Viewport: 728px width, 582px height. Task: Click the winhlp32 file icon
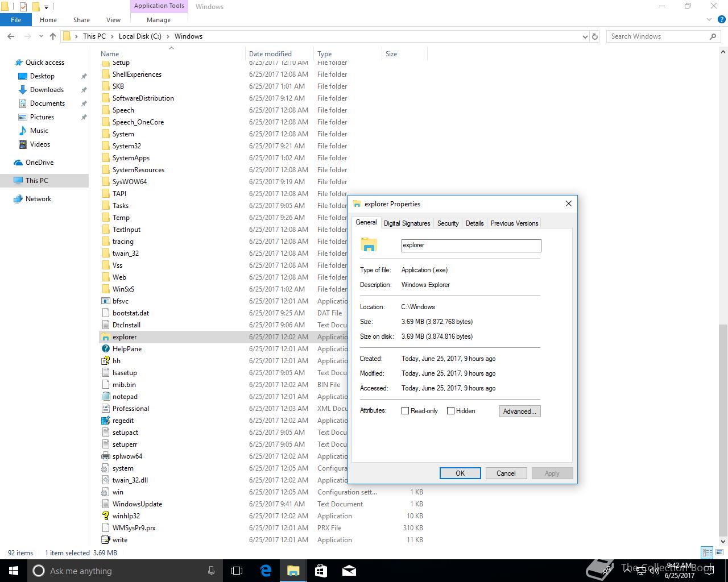click(105, 516)
